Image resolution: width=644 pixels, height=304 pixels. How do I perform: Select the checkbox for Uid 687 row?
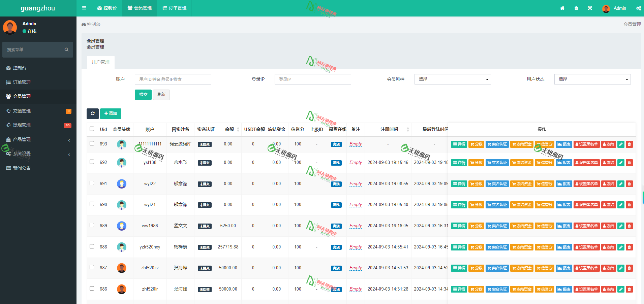(x=92, y=267)
